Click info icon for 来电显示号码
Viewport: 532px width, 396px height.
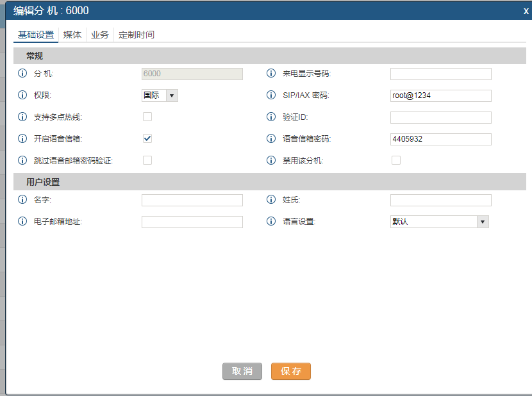pyautogui.click(x=271, y=74)
